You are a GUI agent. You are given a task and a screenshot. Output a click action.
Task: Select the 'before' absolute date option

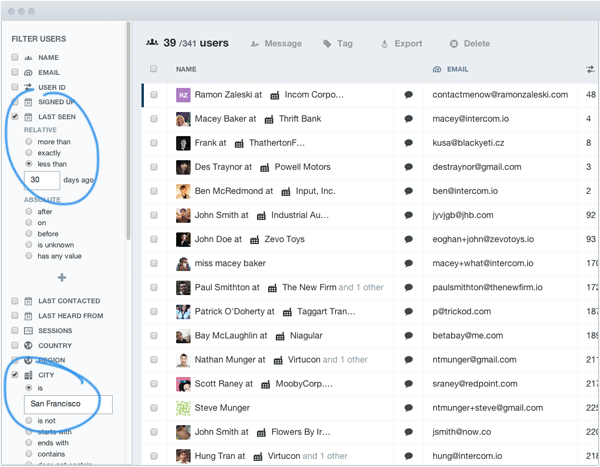click(29, 233)
